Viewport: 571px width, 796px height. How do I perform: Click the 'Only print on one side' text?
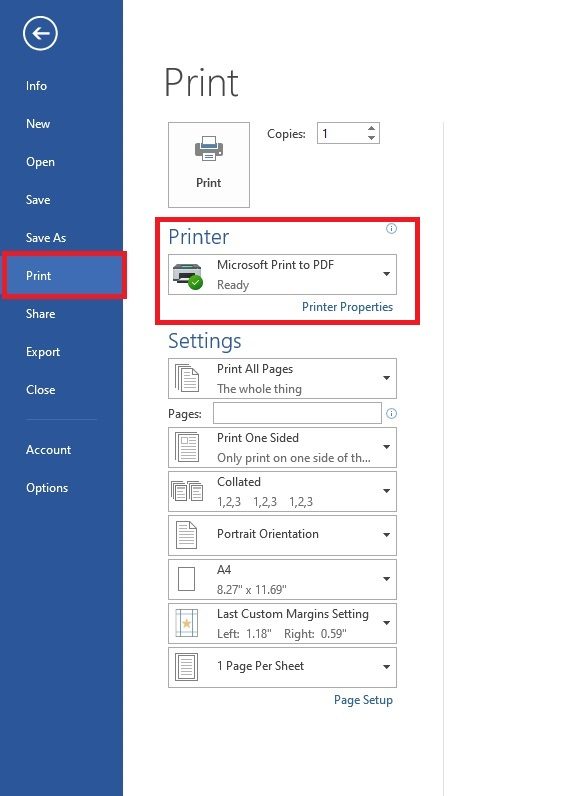pyautogui.click(x=294, y=458)
